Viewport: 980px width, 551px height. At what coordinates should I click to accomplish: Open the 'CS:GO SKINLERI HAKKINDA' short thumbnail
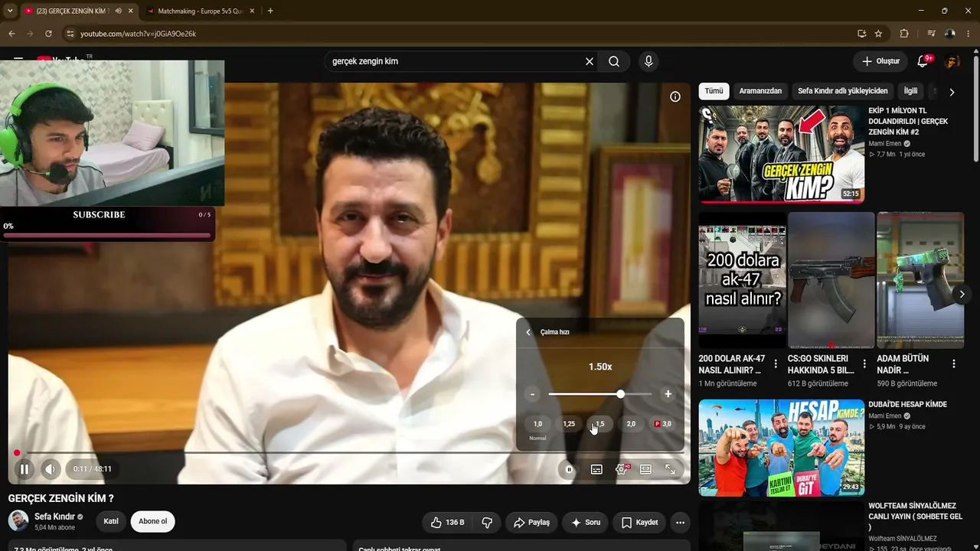[831, 280]
